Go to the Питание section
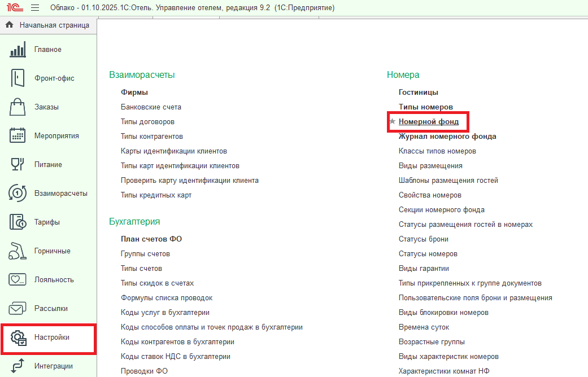 (x=48, y=165)
